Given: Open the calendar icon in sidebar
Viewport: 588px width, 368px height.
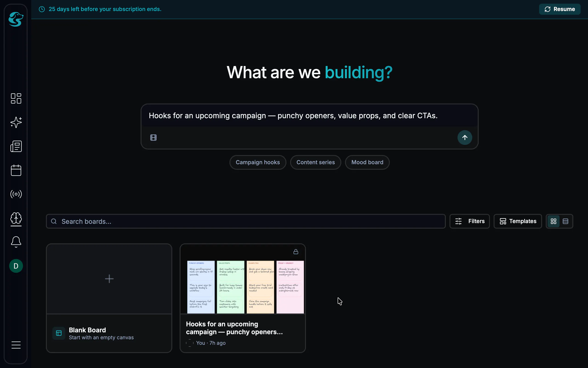Looking at the screenshot, I should pyautogui.click(x=16, y=170).
